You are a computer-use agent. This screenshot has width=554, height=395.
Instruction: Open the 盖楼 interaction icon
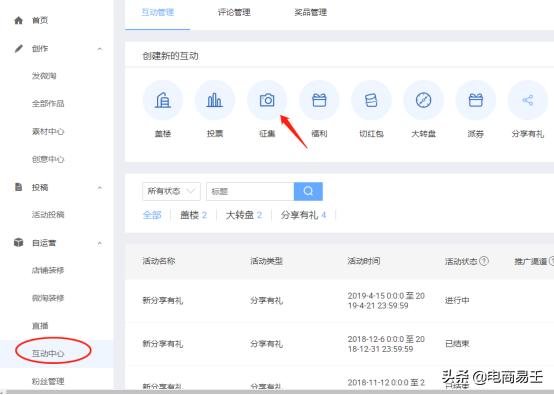(x=163, y=100)
